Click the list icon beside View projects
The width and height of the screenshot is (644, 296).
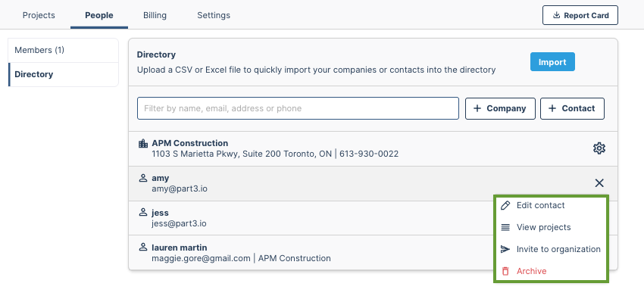click(x=505, y=227)
